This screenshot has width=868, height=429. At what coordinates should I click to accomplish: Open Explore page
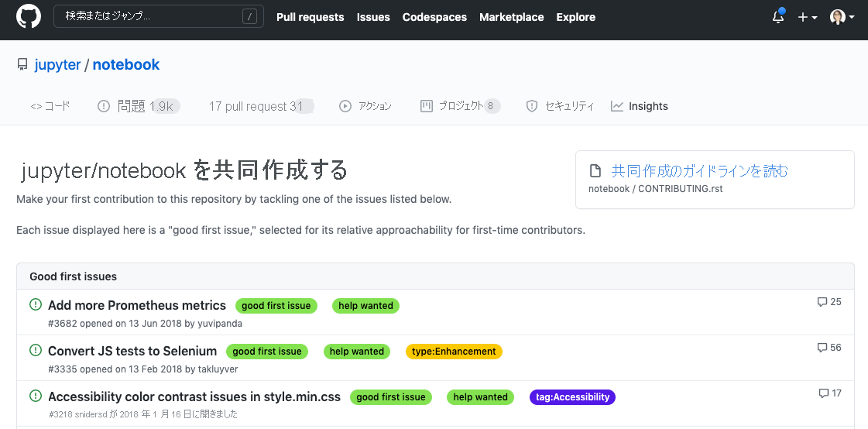tap(576, 17)
